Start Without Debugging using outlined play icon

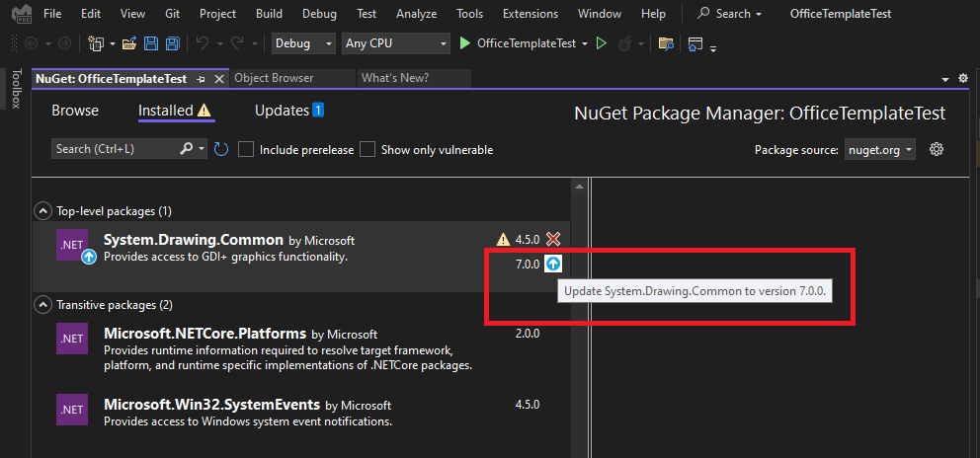(602, 43)
